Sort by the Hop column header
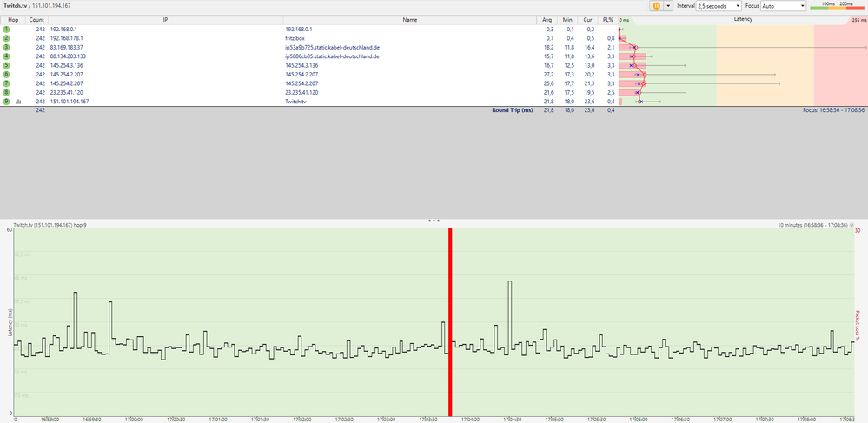 click(x=13, y=20)
